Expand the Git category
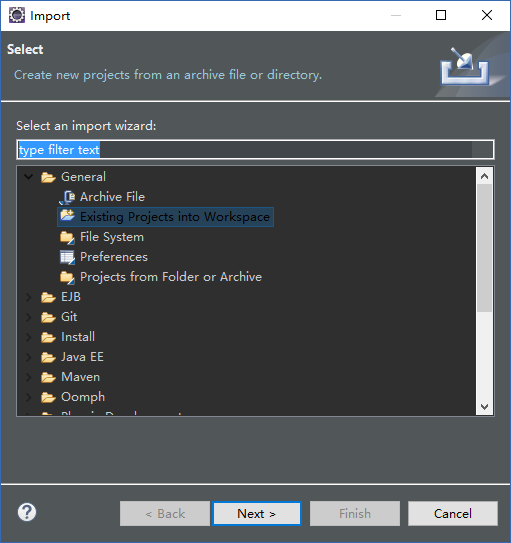The width and height of the screenshot is (511, 543). [x=29, y=317]
